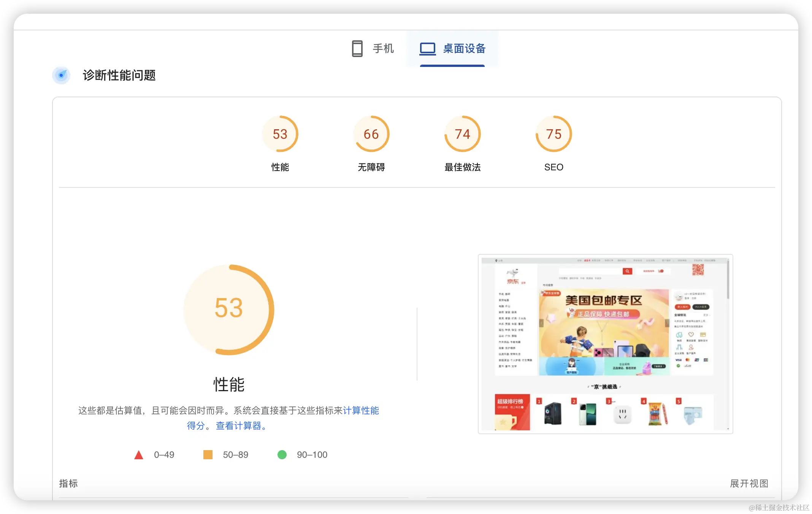812x514 pixels.
Task: Click the 性能 label under the first gauge
Action: click(x=280, y=167)
